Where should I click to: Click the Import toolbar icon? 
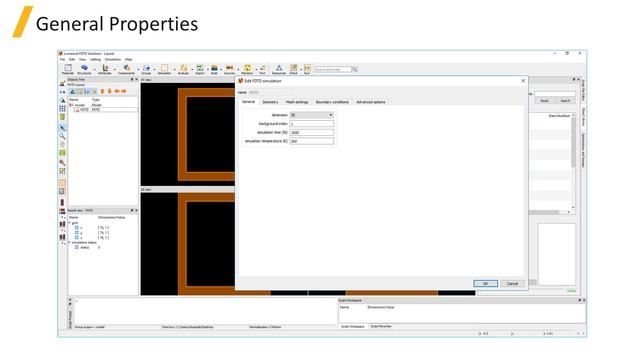coord(200,69)
